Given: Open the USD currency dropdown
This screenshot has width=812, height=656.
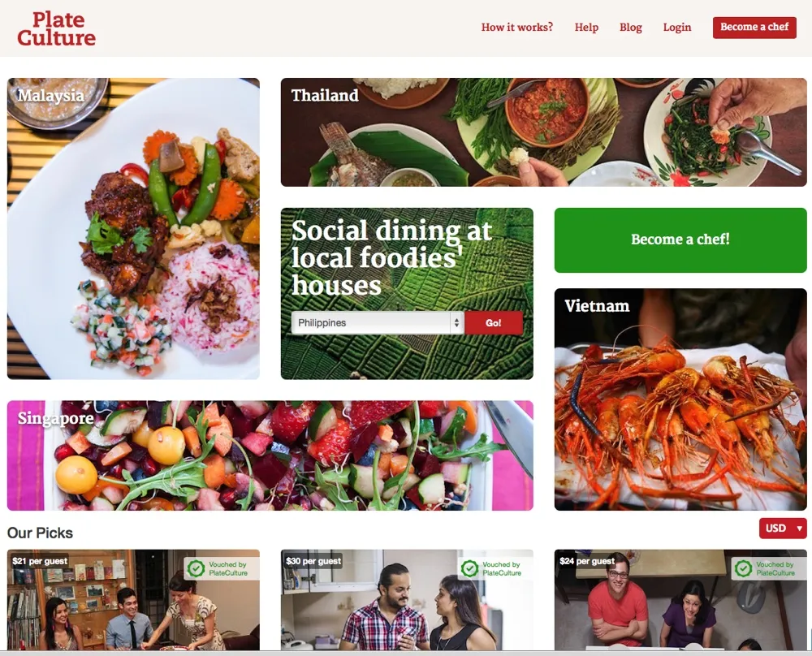Looking at the screenshot, I should click(x=783, y=528).
